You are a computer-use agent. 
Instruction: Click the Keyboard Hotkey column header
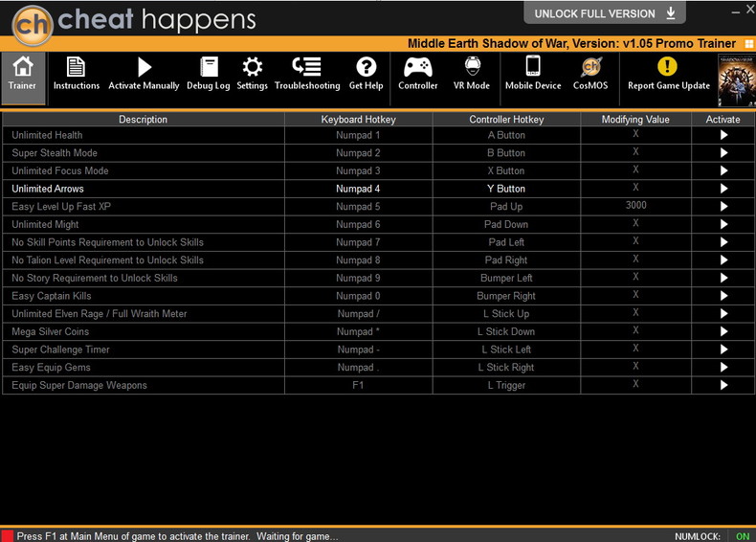(358, 119)
